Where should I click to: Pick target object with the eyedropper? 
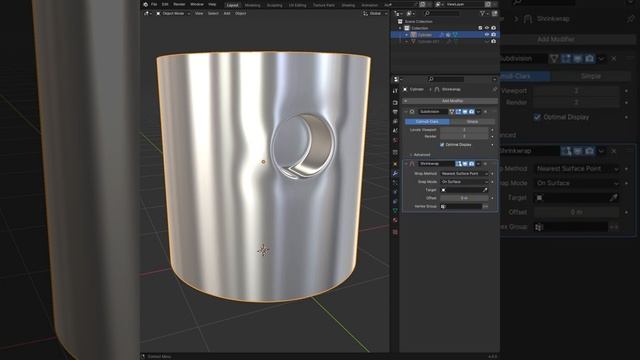[x=485, y=190]
